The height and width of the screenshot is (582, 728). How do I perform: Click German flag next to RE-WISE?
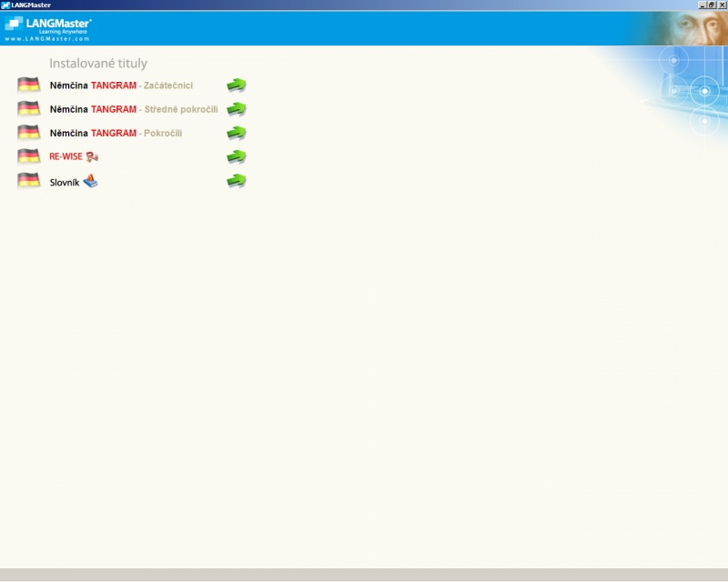29,156
